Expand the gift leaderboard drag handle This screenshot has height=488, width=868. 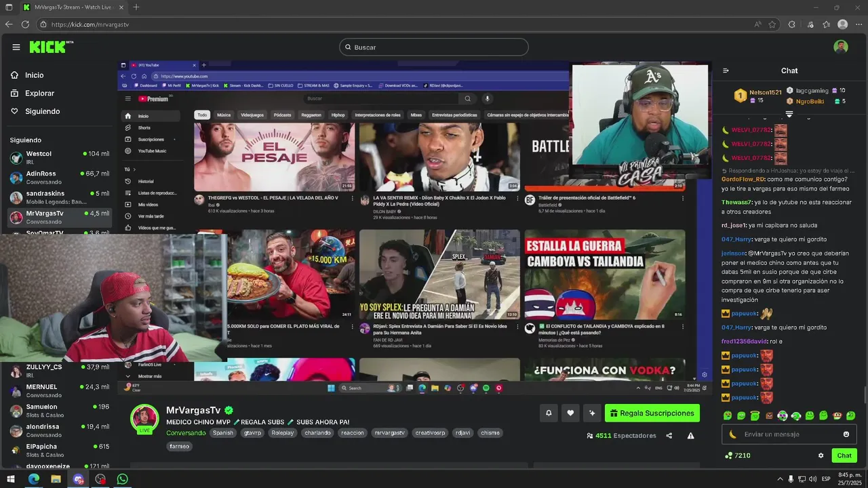pyautogui.click(x=789, y=114)
